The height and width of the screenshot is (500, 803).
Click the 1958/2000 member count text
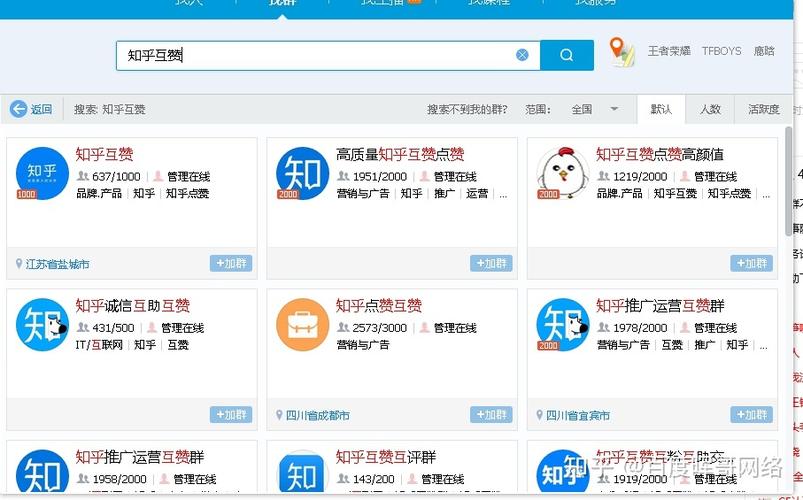click(119, 479)
